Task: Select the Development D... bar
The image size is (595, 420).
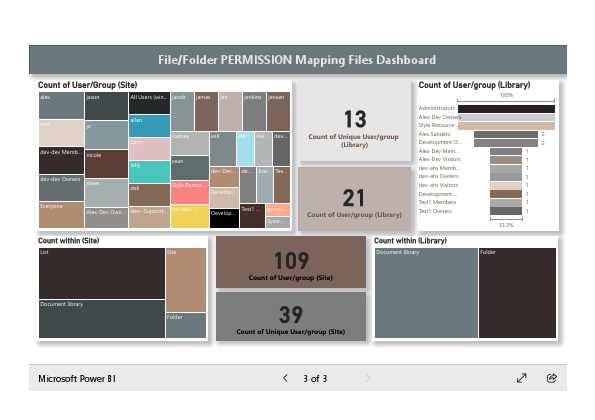Action: [x=506, y=143]
